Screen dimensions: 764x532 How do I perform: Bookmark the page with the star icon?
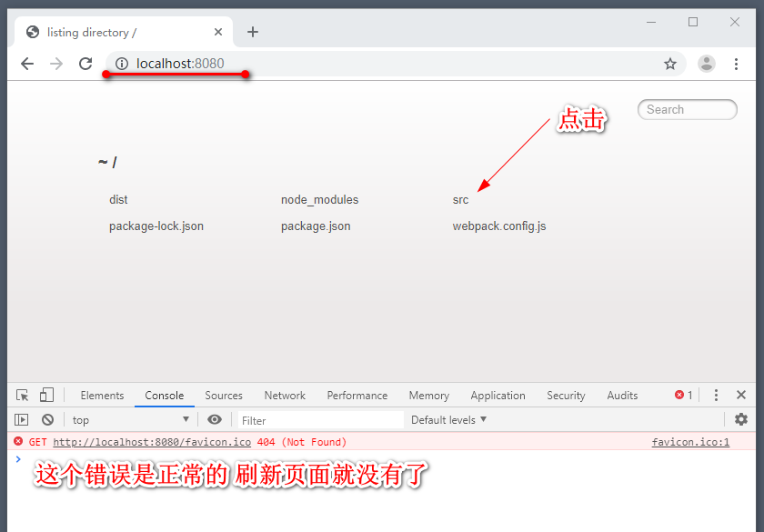[670, 64]
